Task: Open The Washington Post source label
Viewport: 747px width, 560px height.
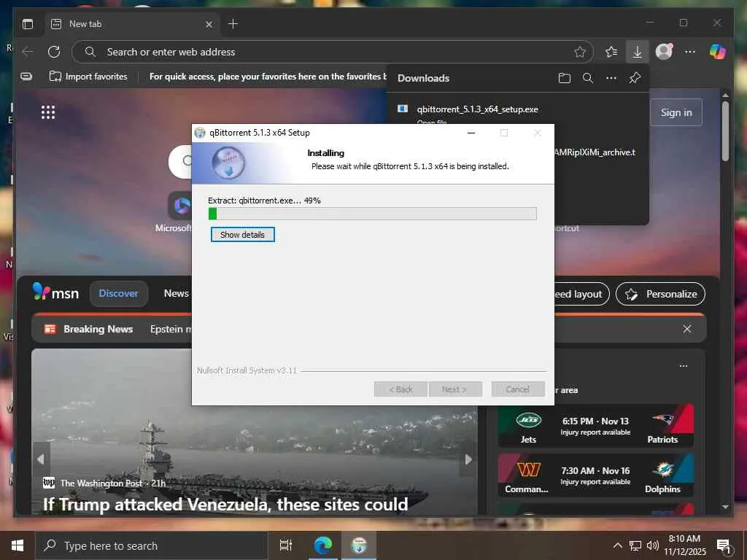Action: 101,483
